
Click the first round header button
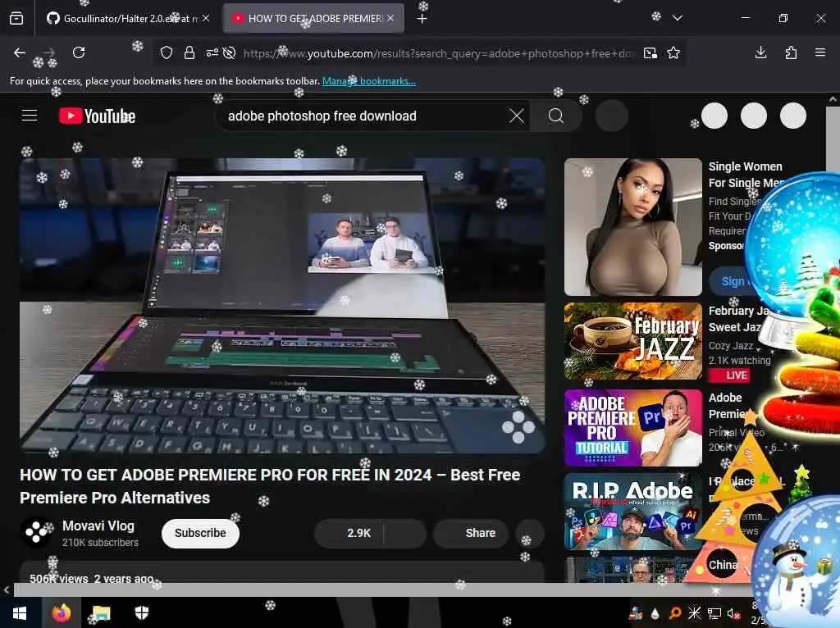click(714, 116)
